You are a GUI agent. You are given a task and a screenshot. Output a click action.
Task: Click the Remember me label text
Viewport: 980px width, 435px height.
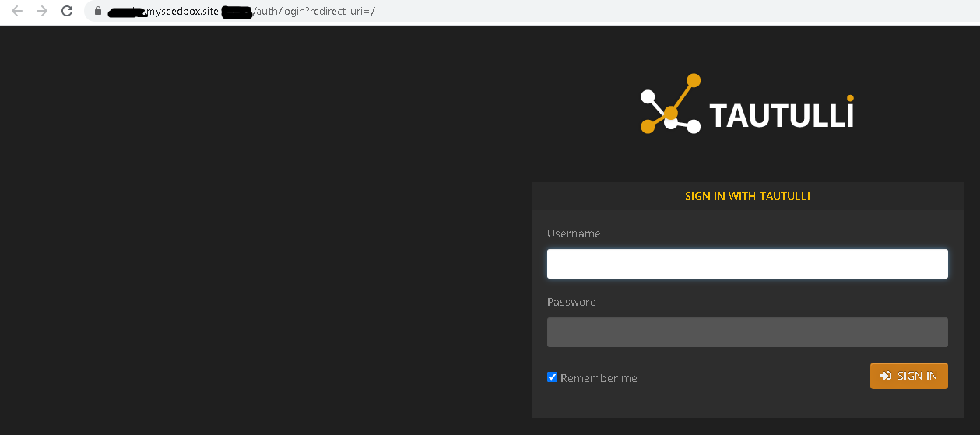[599, 378]
